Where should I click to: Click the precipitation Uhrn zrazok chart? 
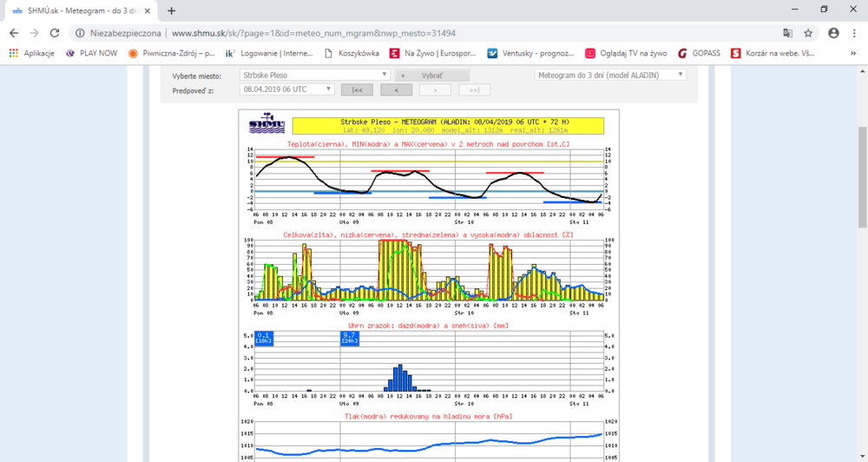click(429, 361)
